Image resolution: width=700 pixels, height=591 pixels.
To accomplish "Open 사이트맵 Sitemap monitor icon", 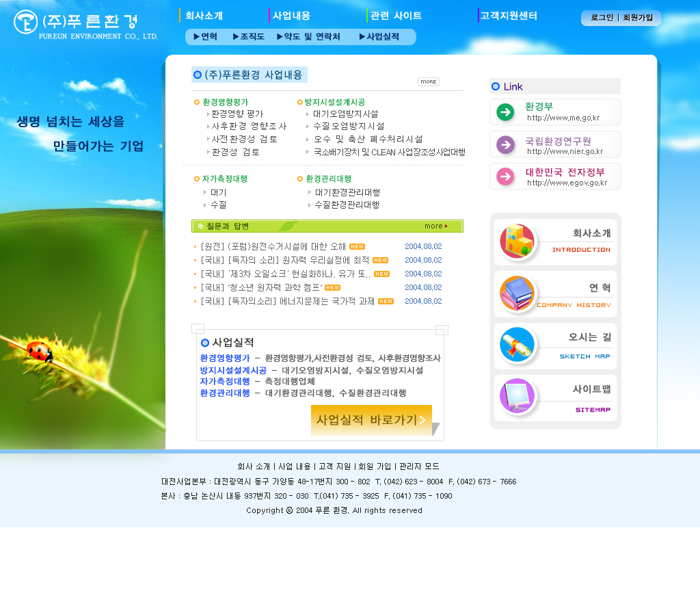I will 517,397.
